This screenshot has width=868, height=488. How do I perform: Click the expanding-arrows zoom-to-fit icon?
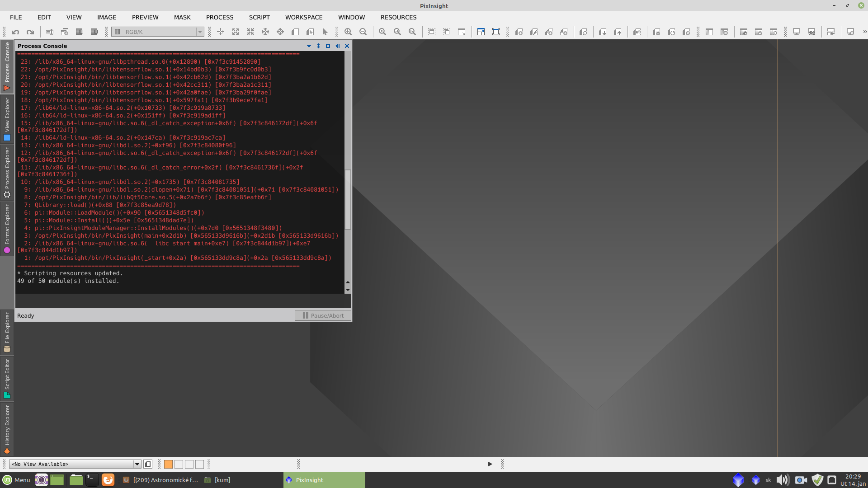(x=236, y=32)
